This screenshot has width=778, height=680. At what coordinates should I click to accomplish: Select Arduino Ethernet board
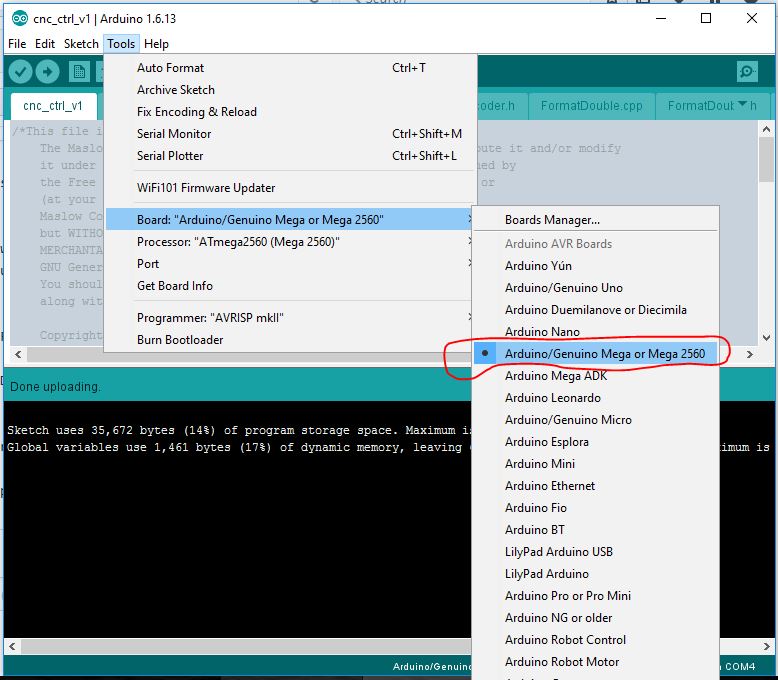tap(595, 486)
